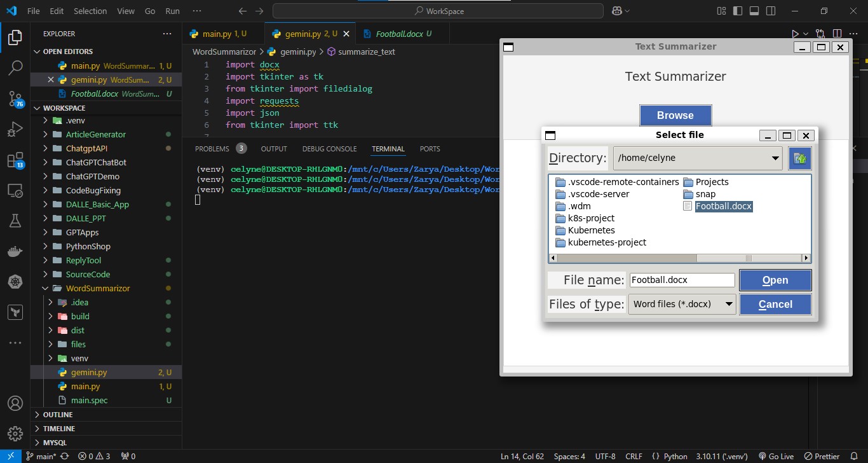This screenshot has height=463, width=868.
Task: Open Run and Debug view
Action: click(15, 129)
